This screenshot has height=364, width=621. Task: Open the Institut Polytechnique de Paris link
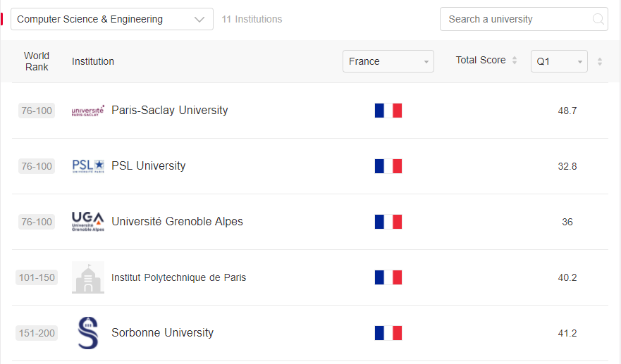pyautogui.click(x=178, y=277)
